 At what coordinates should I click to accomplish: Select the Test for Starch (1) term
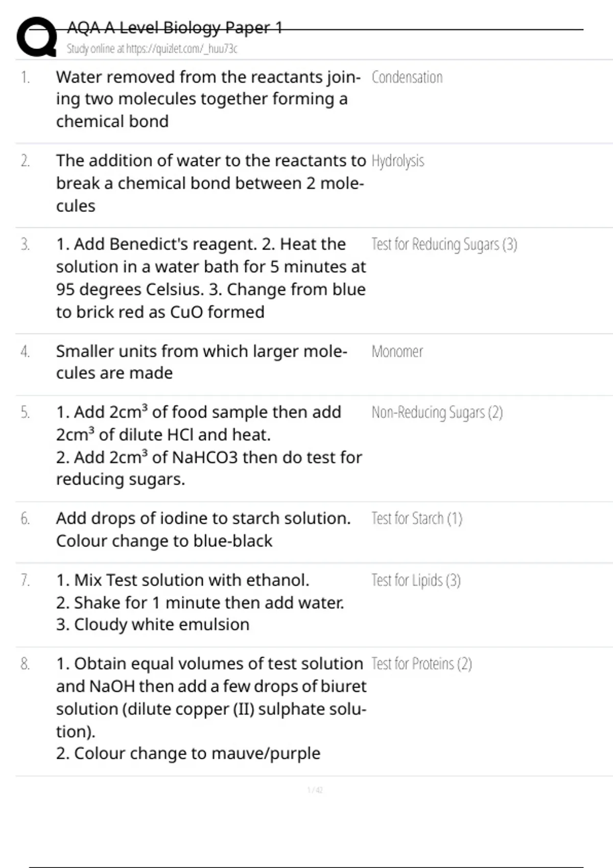pyautogui.click(x=416, y=518)
